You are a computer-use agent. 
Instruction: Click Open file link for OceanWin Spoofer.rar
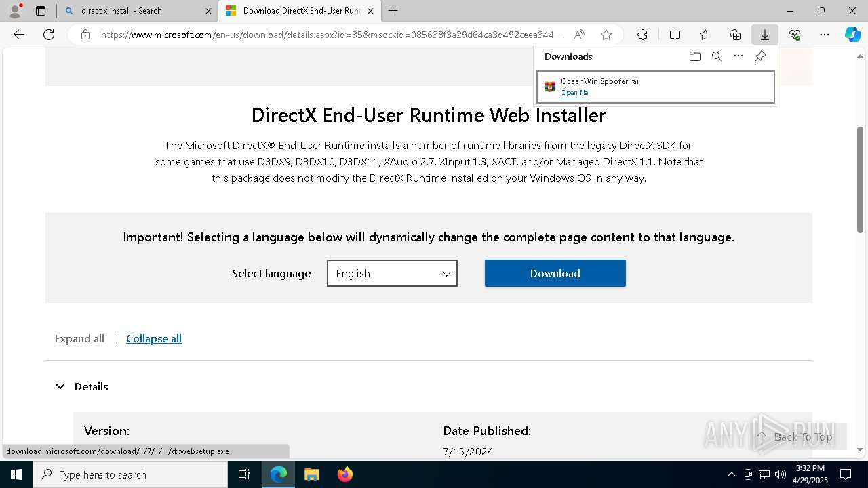pyautogui.click(x=574, y=93)
